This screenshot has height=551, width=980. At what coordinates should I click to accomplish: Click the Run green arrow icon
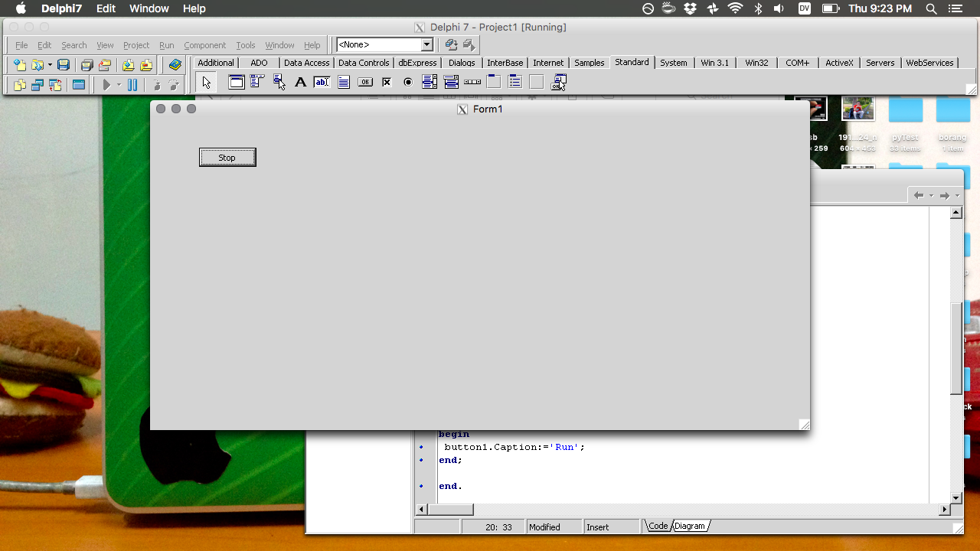[107, 85]
